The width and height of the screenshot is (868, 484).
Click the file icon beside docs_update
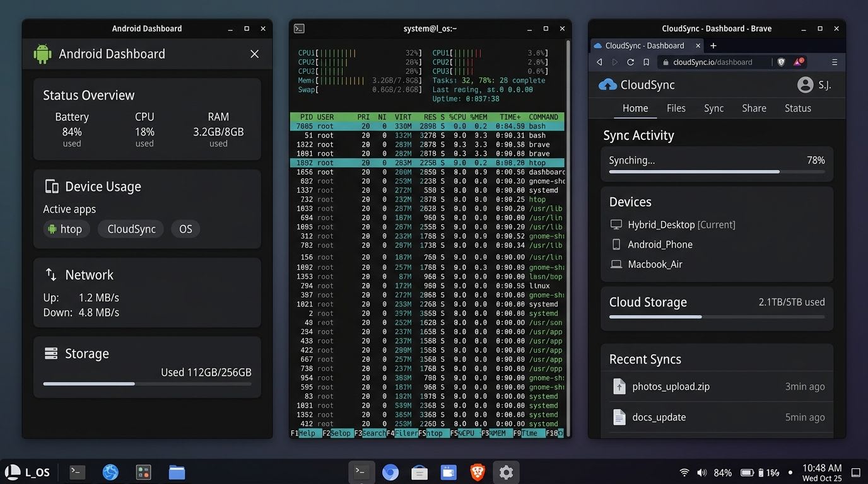(x=619, y=417)
